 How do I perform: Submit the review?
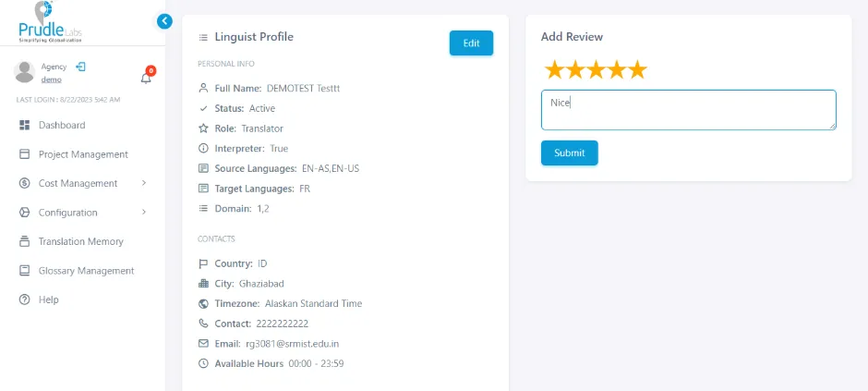tap(569, 153)
